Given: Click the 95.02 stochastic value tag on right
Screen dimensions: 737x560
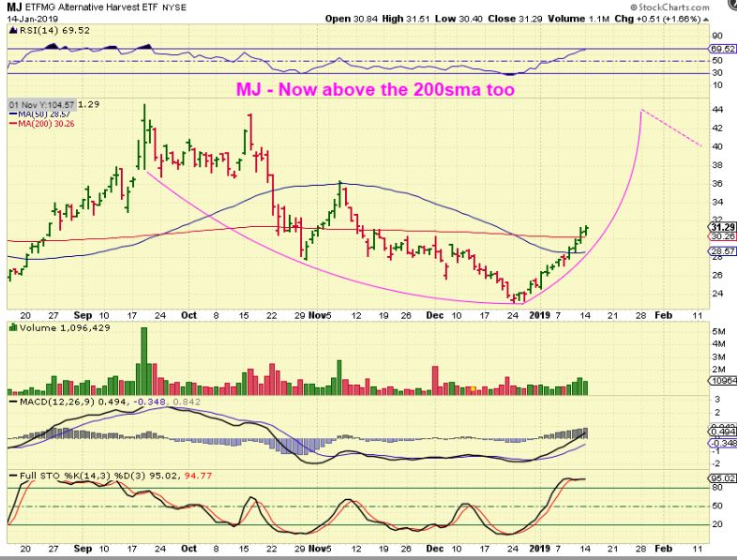Looking at the screenshot, I should pos(723,478).
